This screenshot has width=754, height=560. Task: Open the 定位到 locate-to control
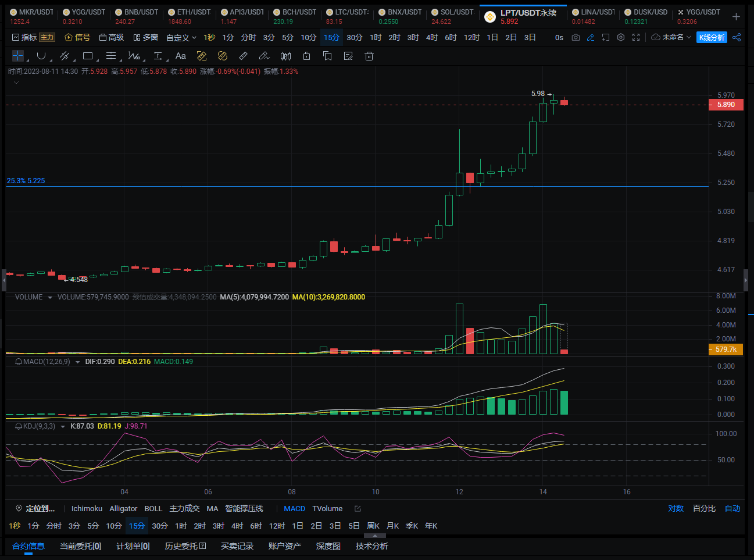[x=35, y=508]
